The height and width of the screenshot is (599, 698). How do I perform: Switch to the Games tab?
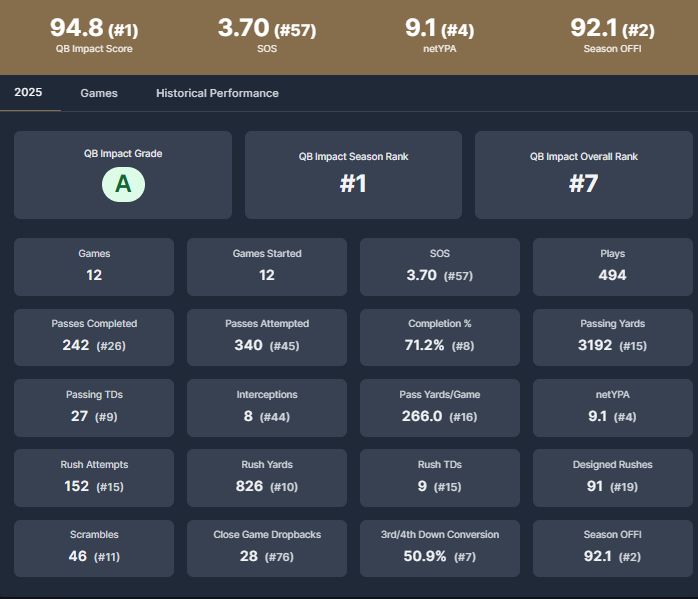99,93
